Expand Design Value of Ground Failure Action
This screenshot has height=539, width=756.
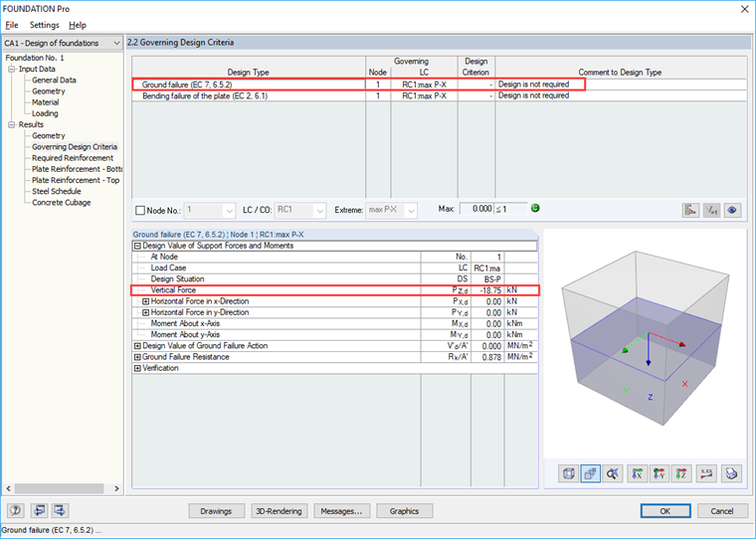[137, 346]
